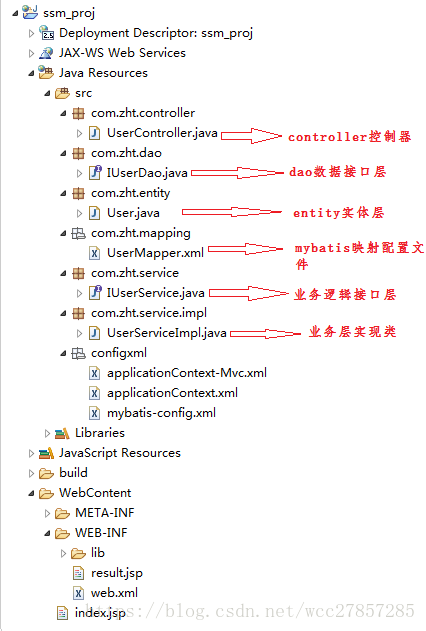
Task: Click the WEB-INF folder icon
Action: (62, 534)
